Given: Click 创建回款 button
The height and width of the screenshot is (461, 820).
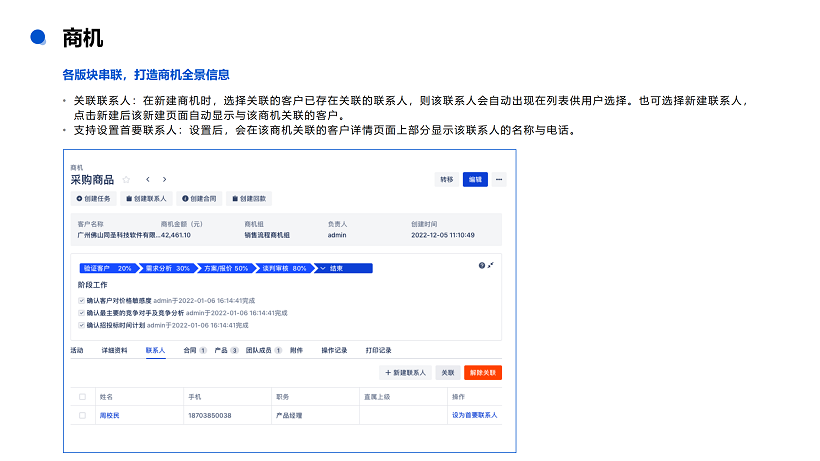Looking at the screenshot, I should (x=249, y=199).
